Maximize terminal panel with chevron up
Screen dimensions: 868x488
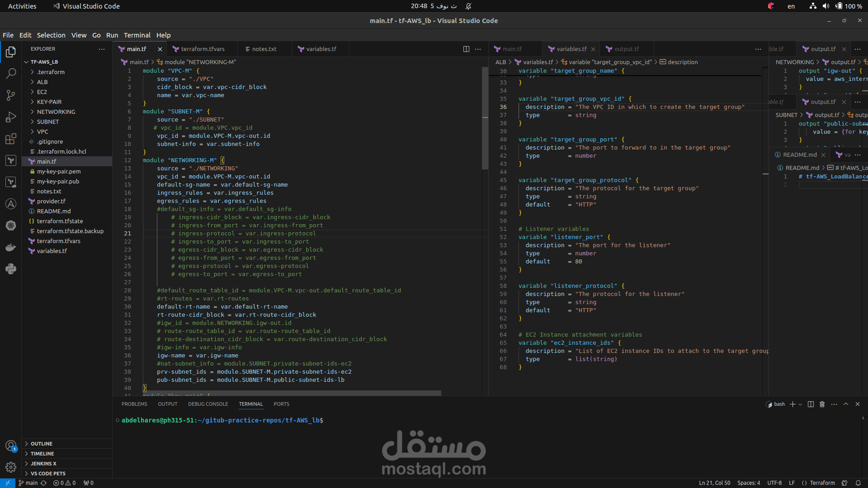(x=846, y=404)
